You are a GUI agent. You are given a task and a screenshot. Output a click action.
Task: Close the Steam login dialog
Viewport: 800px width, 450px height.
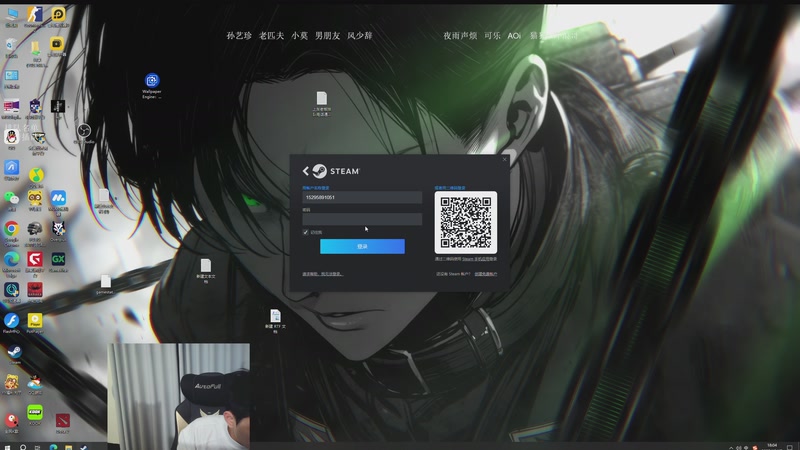pos(505,159)
